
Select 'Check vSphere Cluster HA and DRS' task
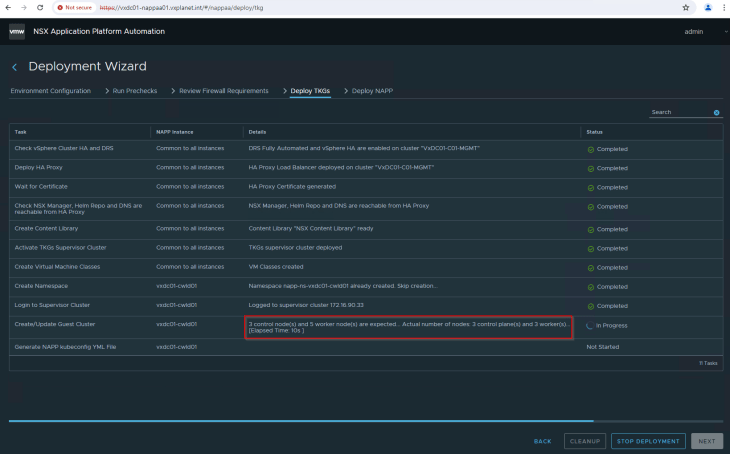(64, 148)
